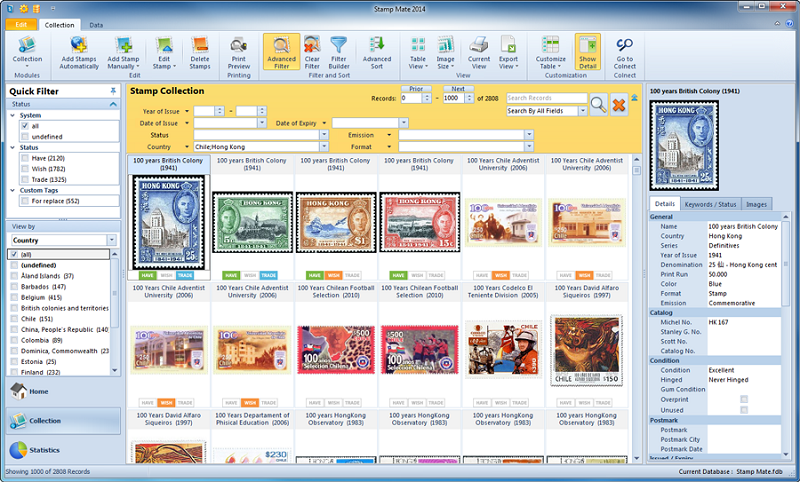Viewport: 800px width, 482px height.
Task: Open the Format filter value dropdown
Action: point(529,147)
